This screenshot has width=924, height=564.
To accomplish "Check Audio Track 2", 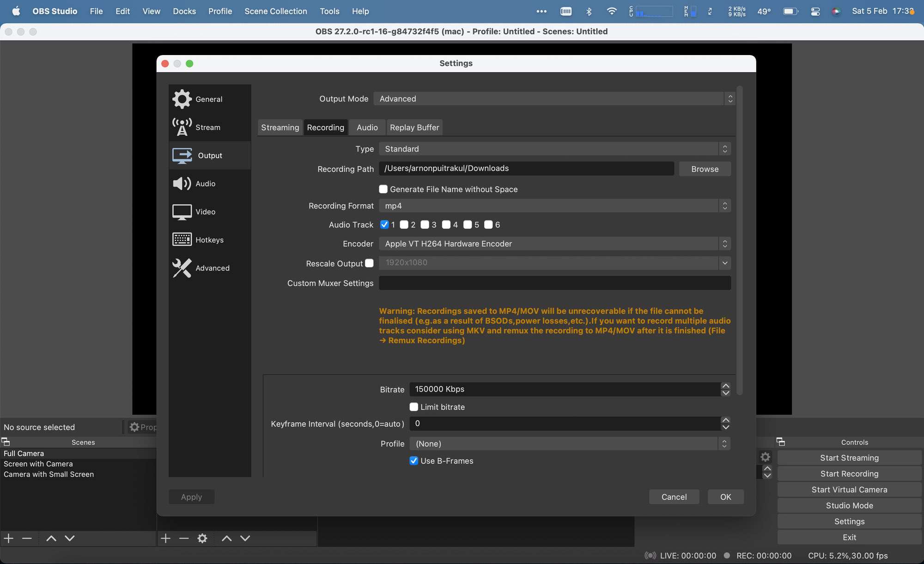I will pos(404,225).
